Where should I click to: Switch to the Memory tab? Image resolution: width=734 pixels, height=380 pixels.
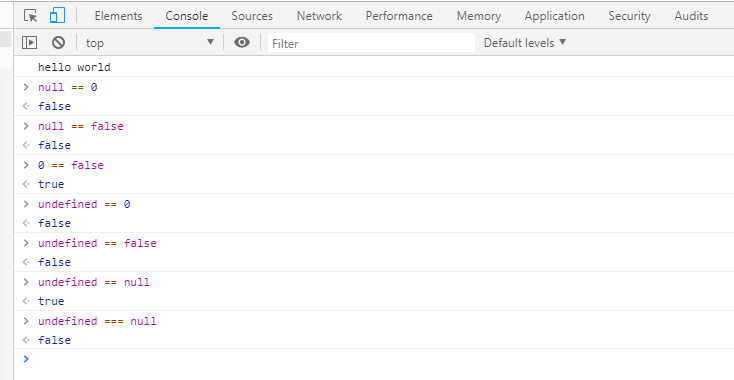tap(478, 16)
